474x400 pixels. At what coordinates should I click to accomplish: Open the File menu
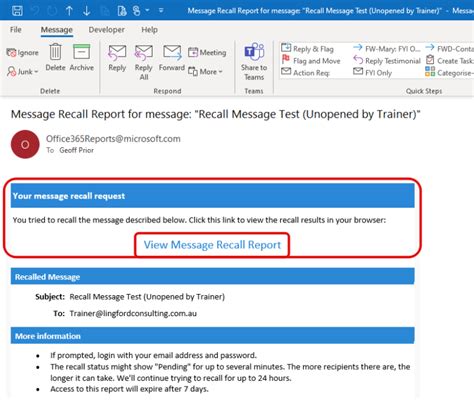coord(16,30)
